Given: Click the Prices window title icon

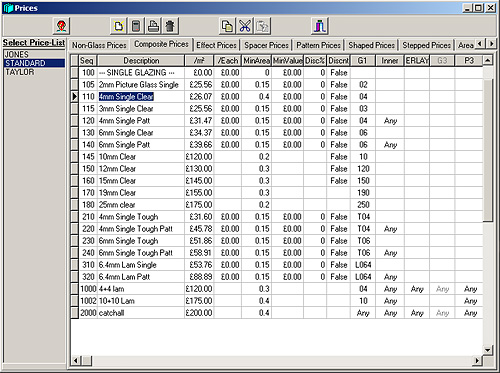Looking at the screenshot, I should coord(8,8).
